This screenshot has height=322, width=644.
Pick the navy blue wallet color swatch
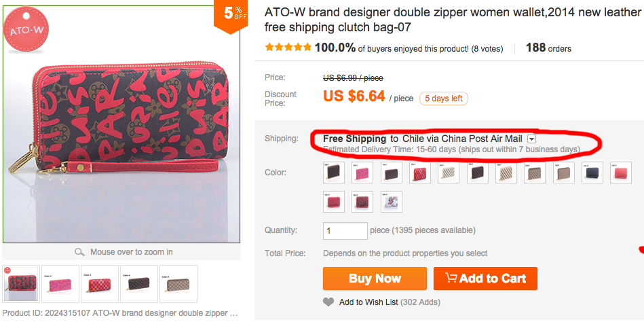(x=592, y=173)
